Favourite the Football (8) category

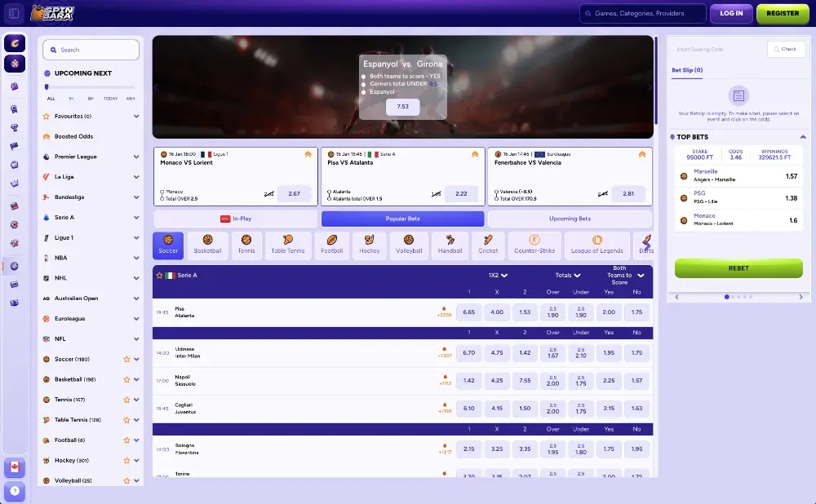tap(126, 440)
